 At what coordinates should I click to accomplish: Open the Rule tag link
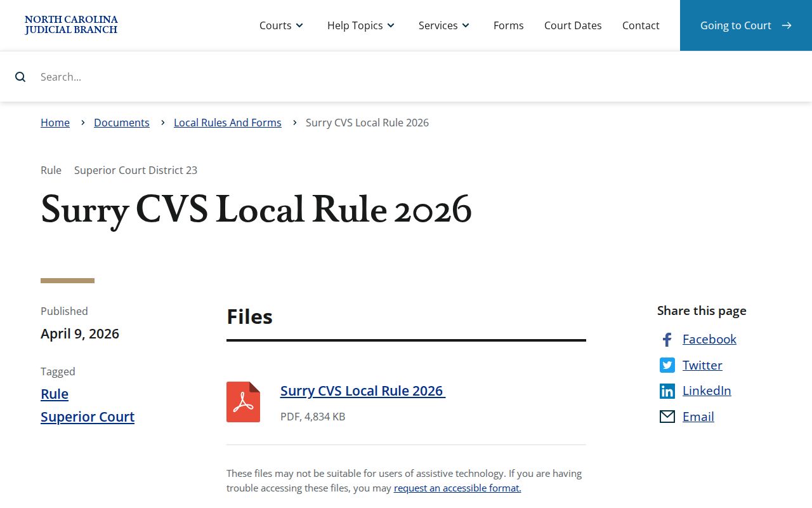coord(55,394)
